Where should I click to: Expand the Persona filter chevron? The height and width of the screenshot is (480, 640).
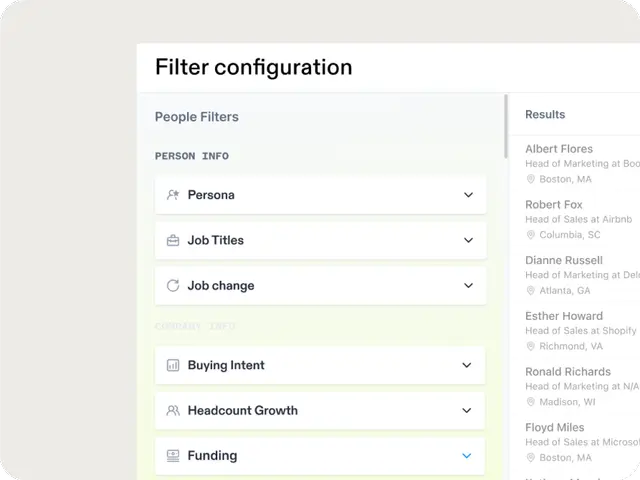[468, 195]
